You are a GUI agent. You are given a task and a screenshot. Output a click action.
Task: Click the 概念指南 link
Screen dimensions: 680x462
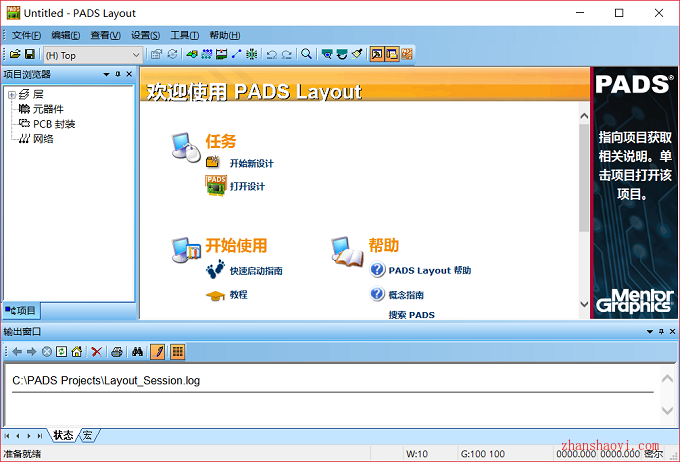(406, 295)
